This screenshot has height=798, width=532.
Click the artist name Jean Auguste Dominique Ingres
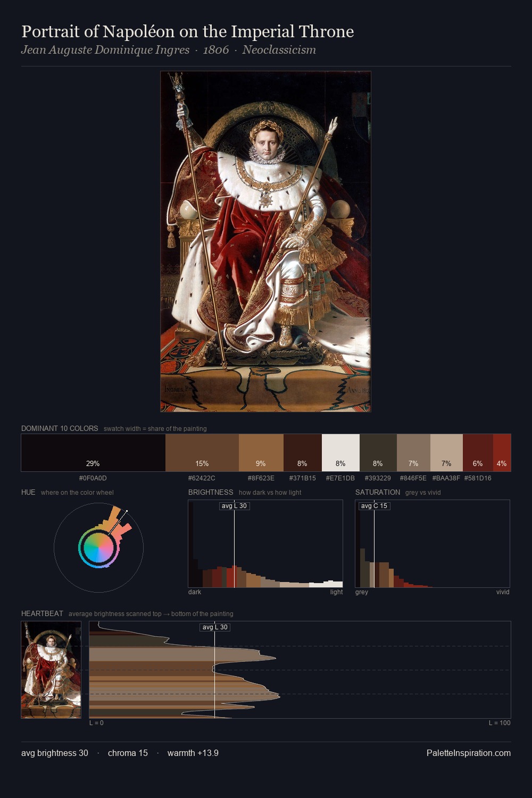(105, 50)
